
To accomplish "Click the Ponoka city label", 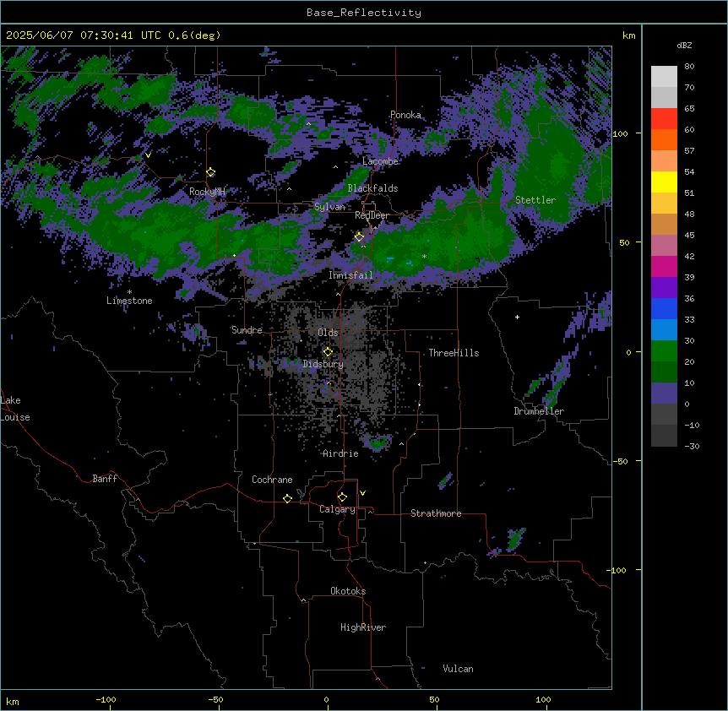I will coord(405,115).
